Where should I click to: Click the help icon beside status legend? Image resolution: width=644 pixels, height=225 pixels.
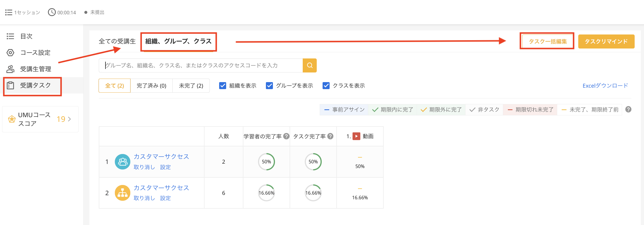tap(628, 110)
